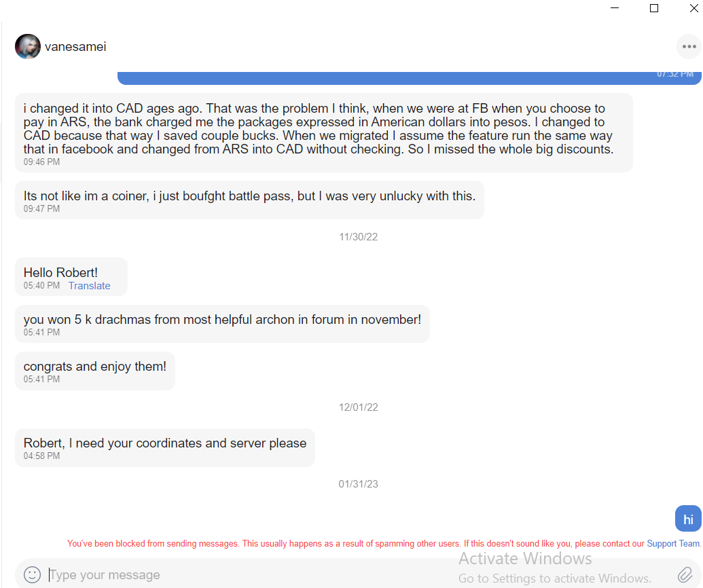Select the battle pass message bubble
703x588 pixels.
250,200
